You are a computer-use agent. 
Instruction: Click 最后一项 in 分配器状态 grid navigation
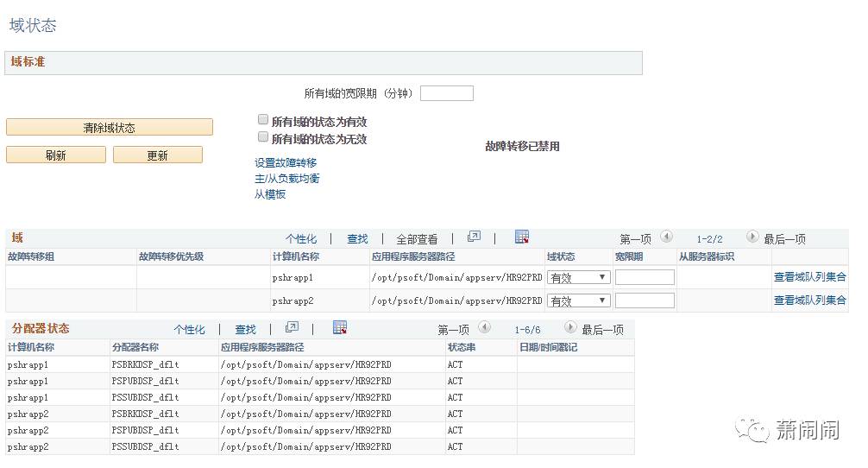[603, 330]
